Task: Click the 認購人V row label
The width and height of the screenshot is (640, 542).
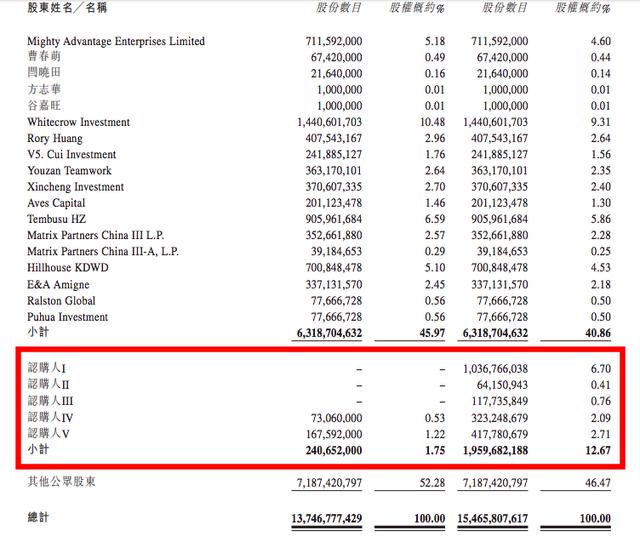Action: pos(48,433)
